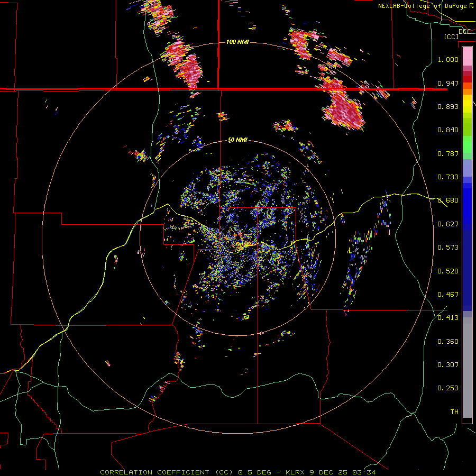
Task: Select the 0.840 scale value
Action: [448, 130]
